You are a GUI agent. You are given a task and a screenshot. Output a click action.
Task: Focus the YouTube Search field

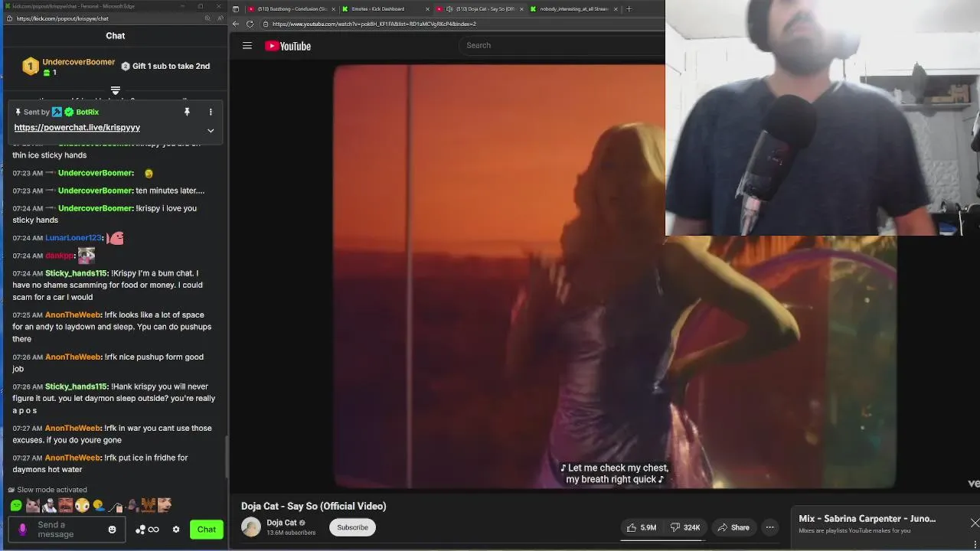563,45
